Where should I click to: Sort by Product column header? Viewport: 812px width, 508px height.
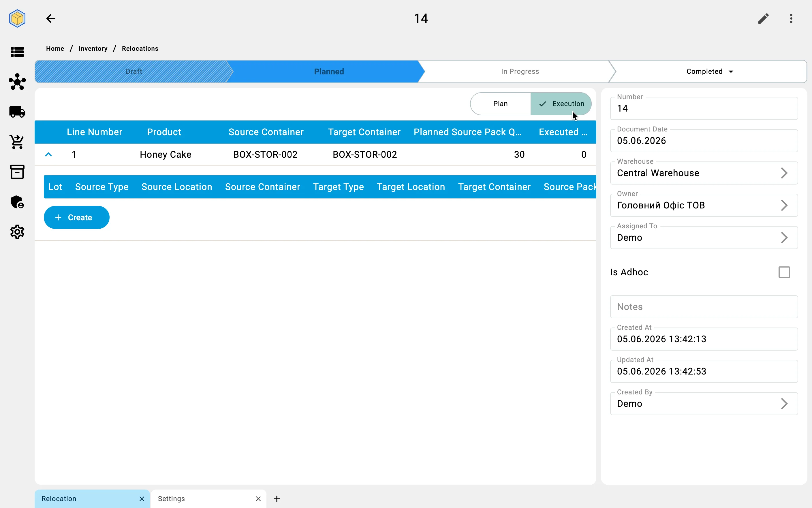pos(164,132)
